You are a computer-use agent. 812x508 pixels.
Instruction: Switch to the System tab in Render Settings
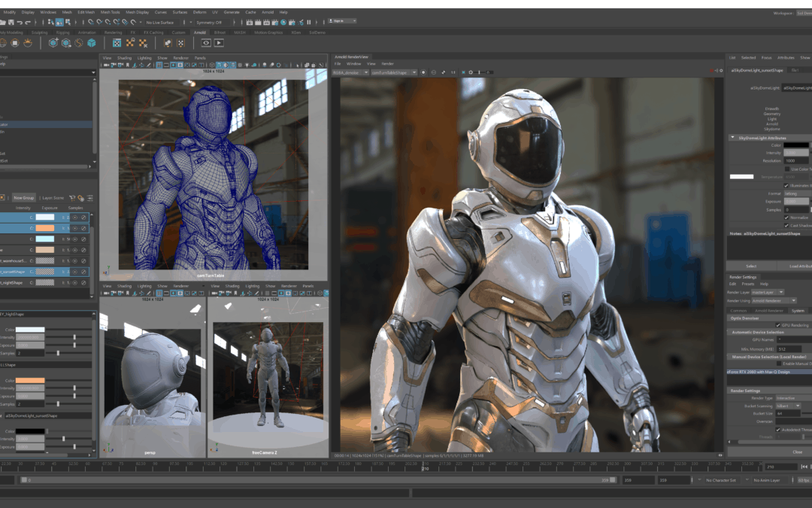(798, 311)
